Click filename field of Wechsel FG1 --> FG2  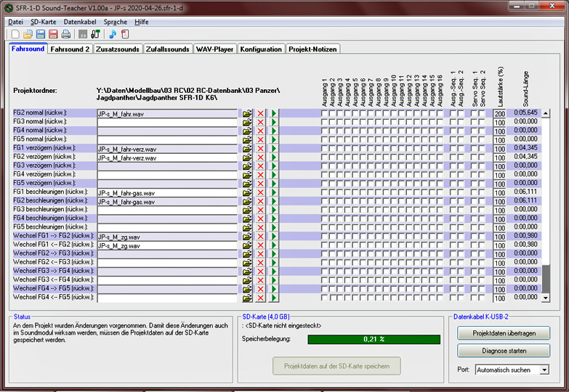coord(167,237)
